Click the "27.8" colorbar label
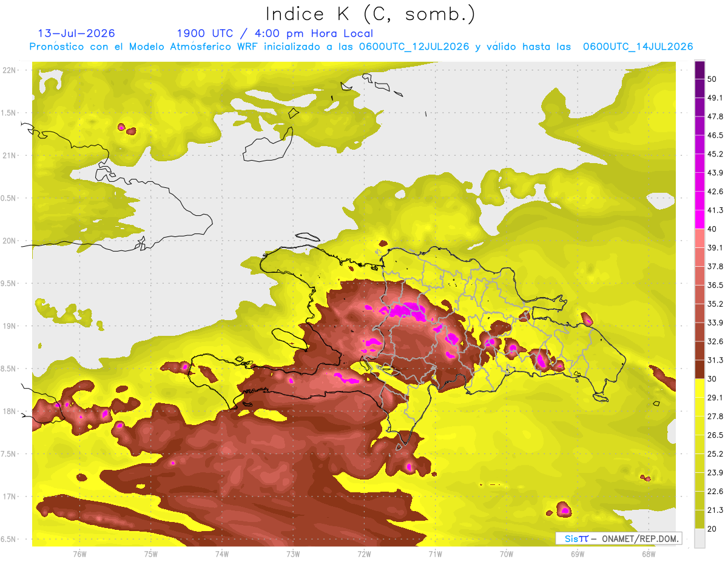The height and width of the screenshot is (562, 728). pyautogui.click(x=715, y=416)
